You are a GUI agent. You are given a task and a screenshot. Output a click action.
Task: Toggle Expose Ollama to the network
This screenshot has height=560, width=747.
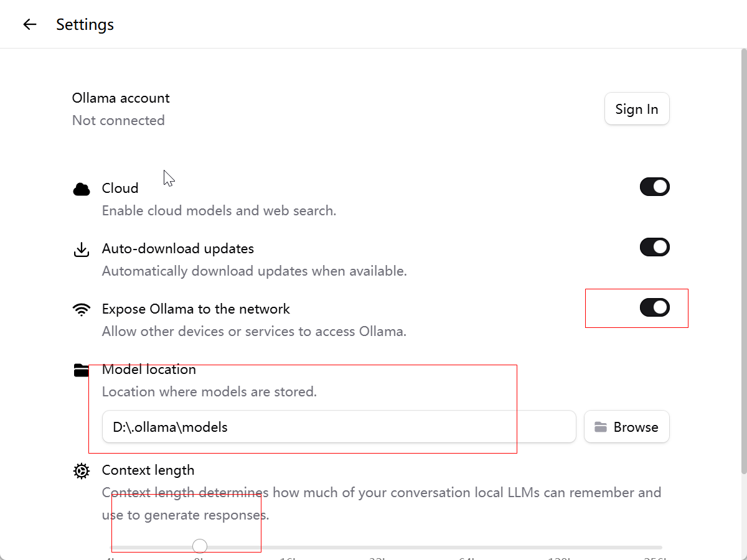(655, 307)
